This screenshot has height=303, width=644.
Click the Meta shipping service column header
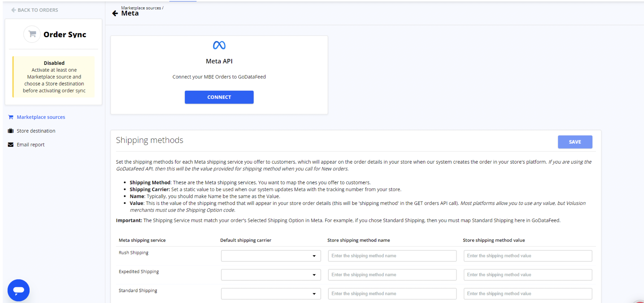[x=142, y=240]
